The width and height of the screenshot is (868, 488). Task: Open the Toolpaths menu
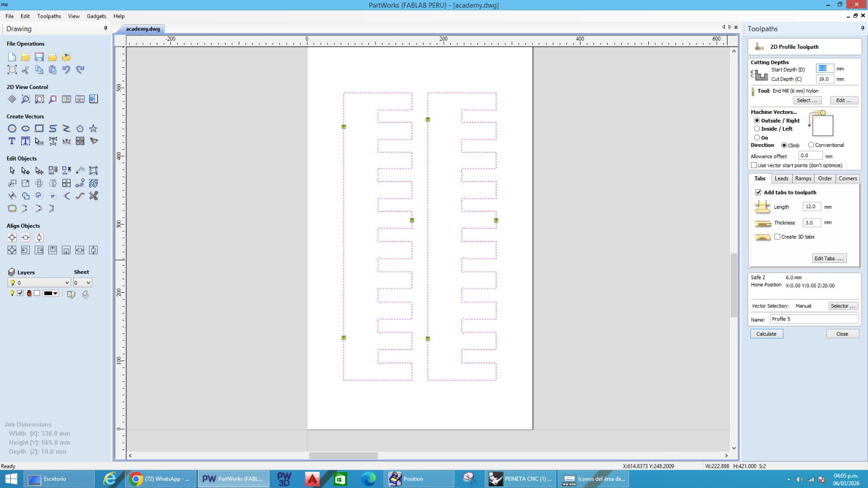(49, 16)
